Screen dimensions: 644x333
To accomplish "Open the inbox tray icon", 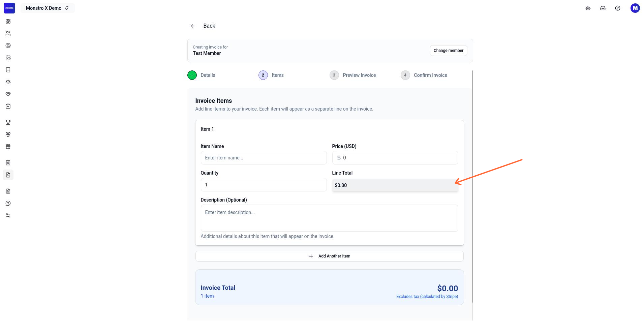I will [x=603, y=8].
